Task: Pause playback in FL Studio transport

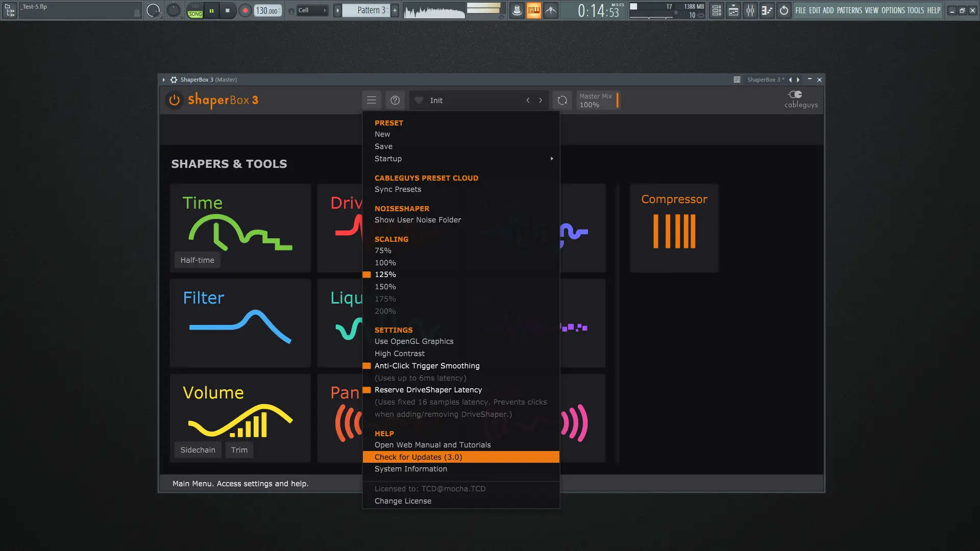Action: click(x=211, y=10)
